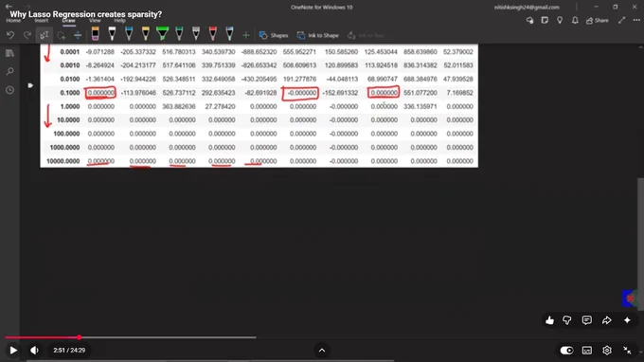Click the account email address
Screen dimensions: 644x362
[x=527, y=7]
